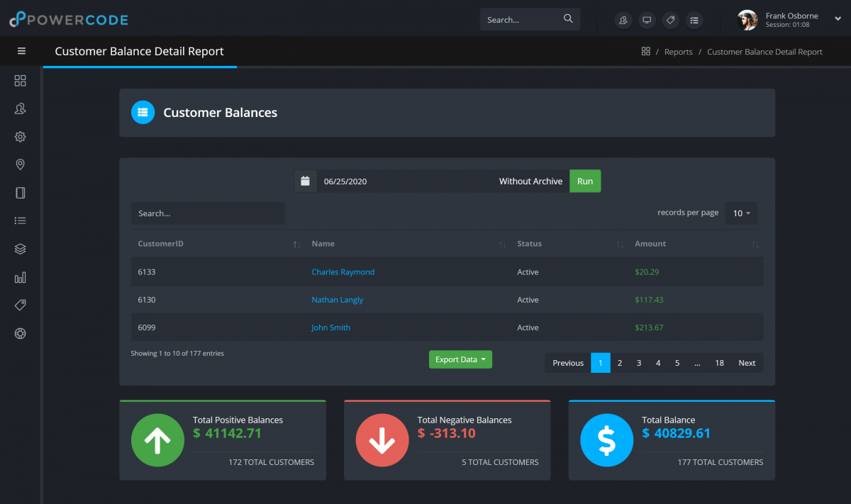
Task: Click the search magnifier in the top bar
Action: (x=567, y=18)
